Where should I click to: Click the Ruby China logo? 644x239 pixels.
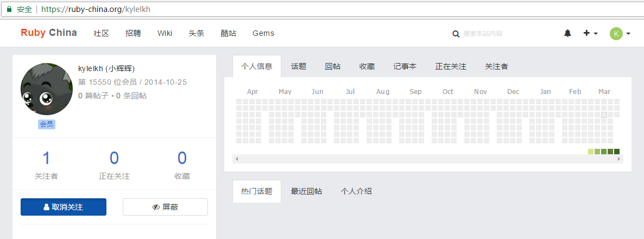tap(49, 33)
